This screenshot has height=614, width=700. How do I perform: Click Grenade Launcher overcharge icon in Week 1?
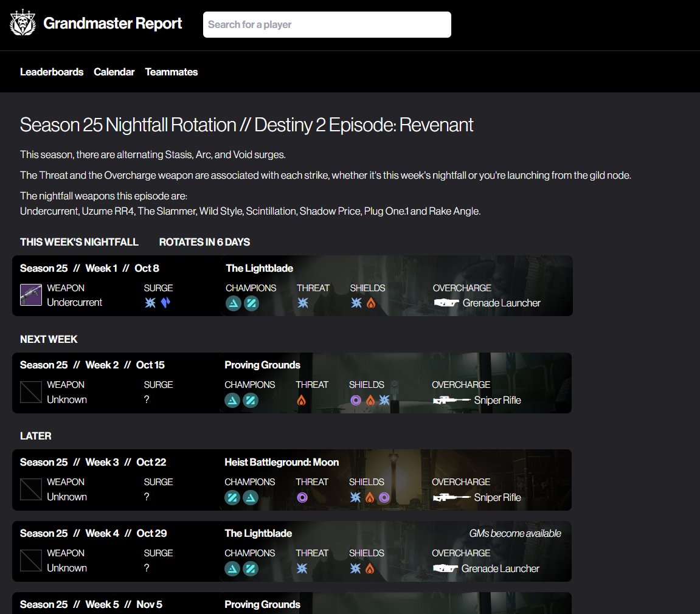[x=446, y=303]
